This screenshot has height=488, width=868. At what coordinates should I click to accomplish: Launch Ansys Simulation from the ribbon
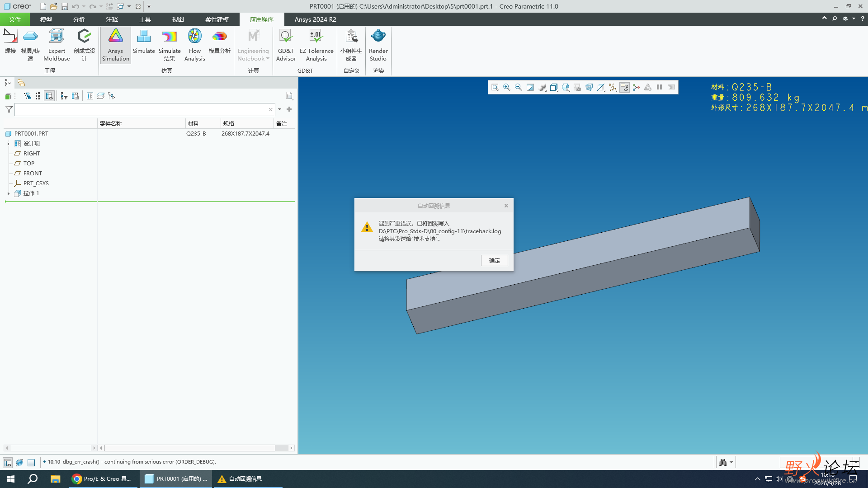(x=115, y=45)
